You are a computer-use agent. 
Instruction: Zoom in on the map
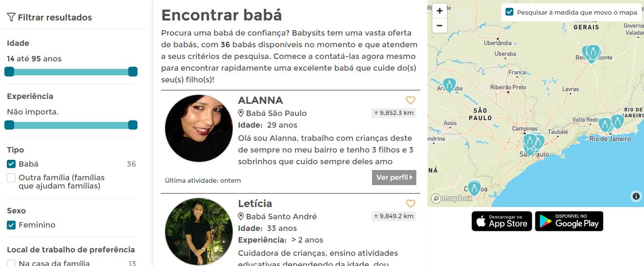(x=439, y=11)
